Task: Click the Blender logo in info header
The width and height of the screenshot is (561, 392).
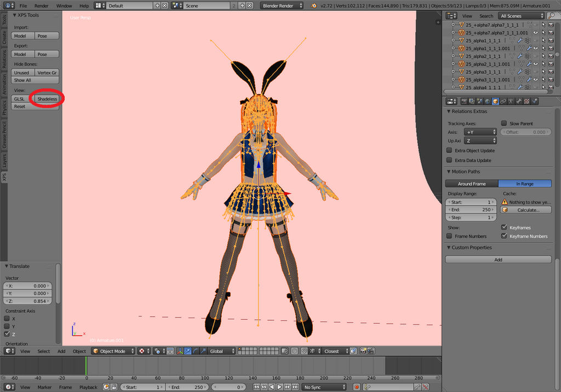Action: pyautogui.click(x=314, y=5)
